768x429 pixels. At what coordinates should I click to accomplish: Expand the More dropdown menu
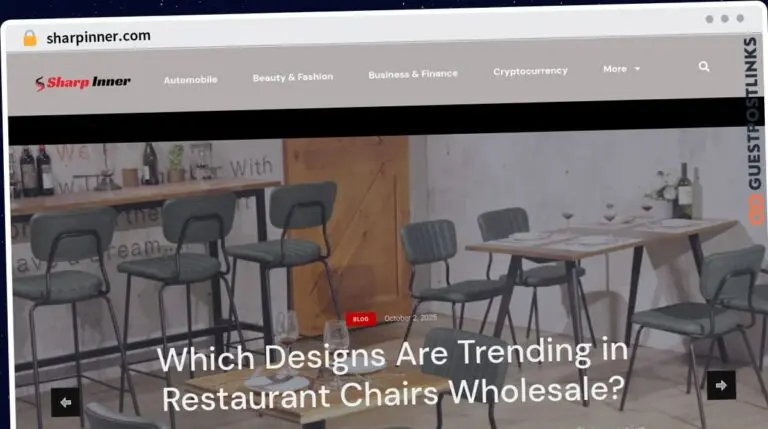point(622,69)
